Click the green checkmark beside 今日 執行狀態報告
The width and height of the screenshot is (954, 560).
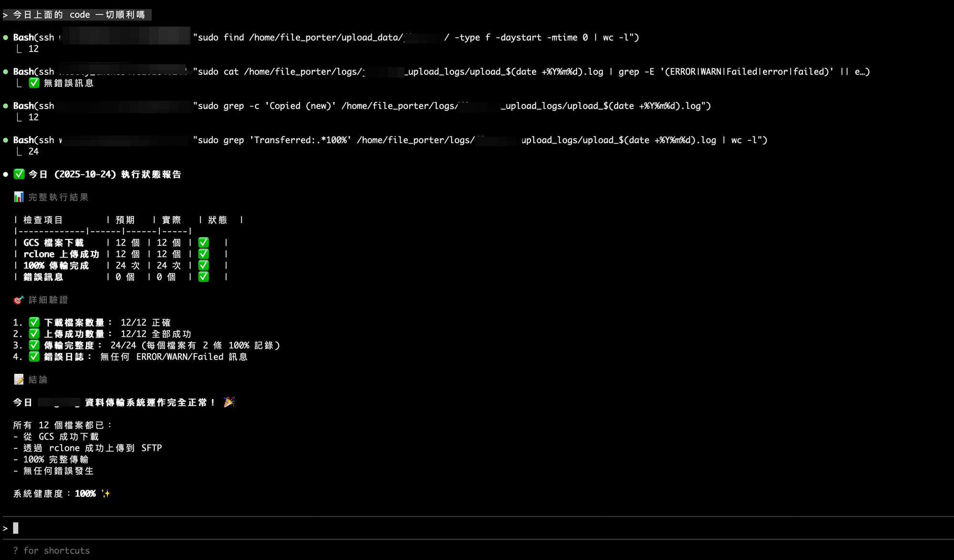[19, 174]
